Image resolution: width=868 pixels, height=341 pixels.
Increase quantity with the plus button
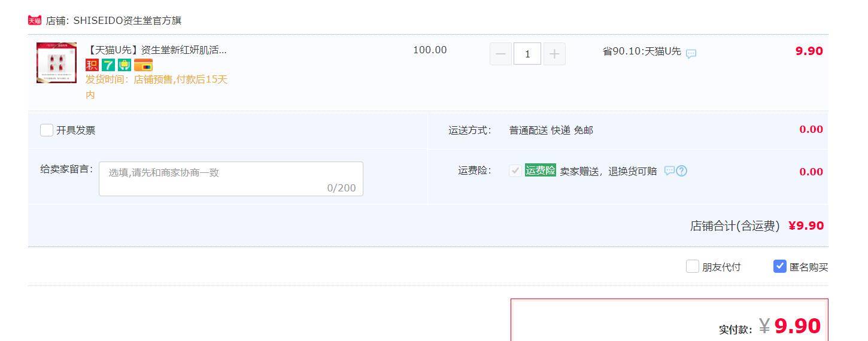[x=554, y=54]
